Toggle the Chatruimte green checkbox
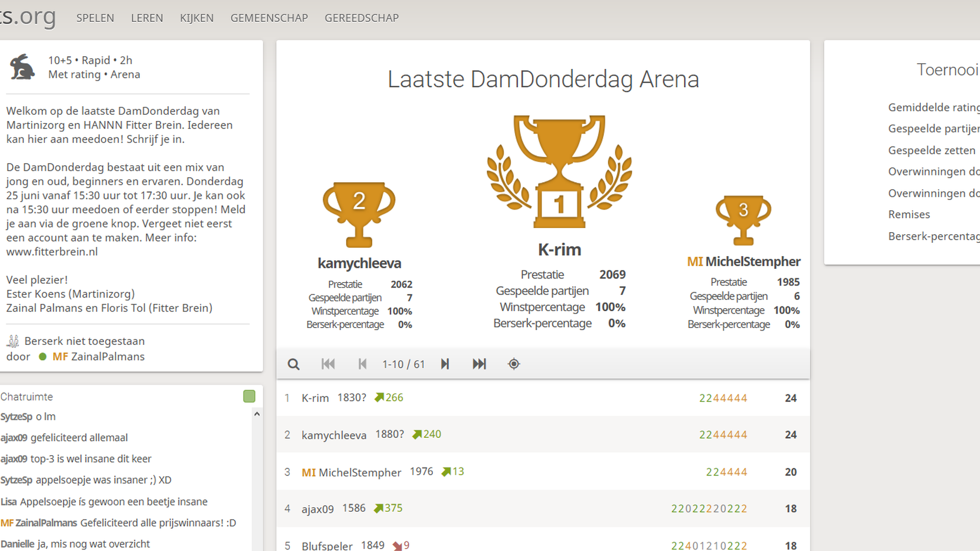The height and width of the screenshot is (551, 980). tap(249, 396)
